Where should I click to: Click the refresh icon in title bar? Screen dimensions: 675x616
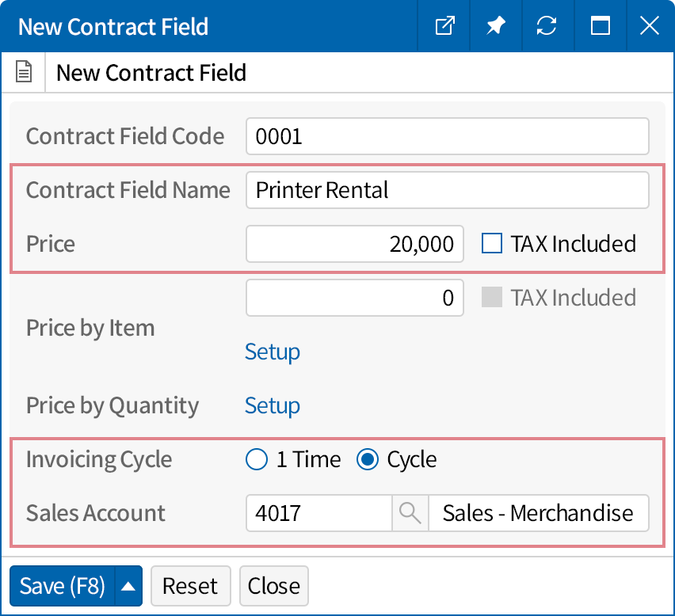coord(547,26)
